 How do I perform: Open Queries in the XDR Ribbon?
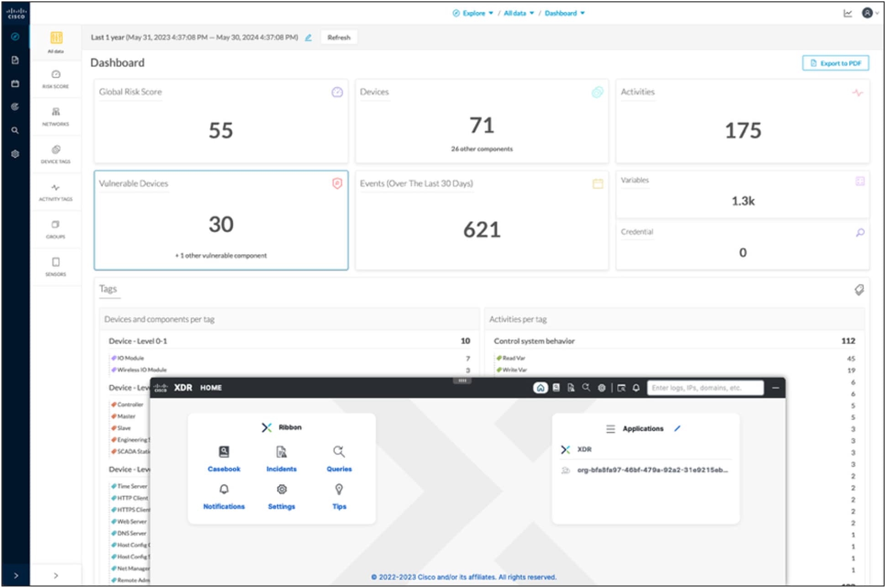[x=339, y=459]
